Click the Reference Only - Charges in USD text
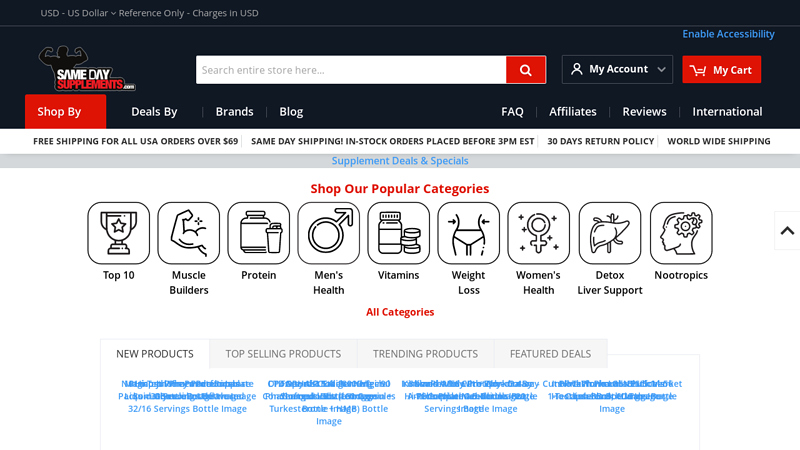800x450 pixels. coord(189,13)
